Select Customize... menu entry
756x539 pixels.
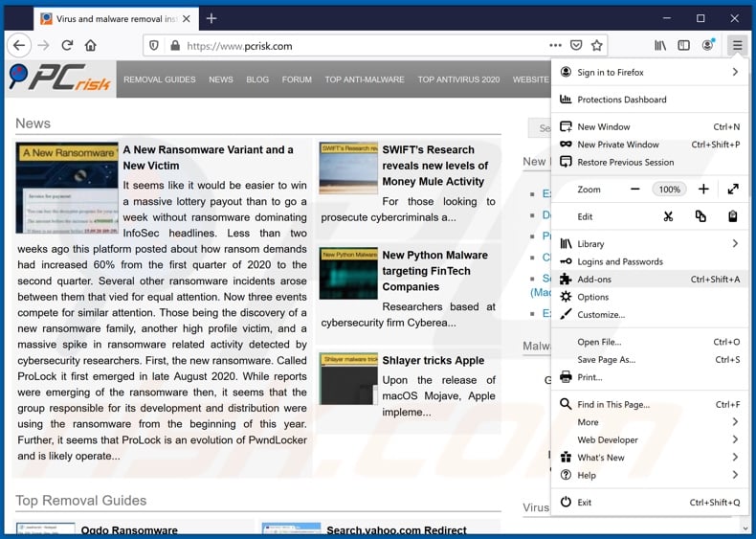click(650, 315)
